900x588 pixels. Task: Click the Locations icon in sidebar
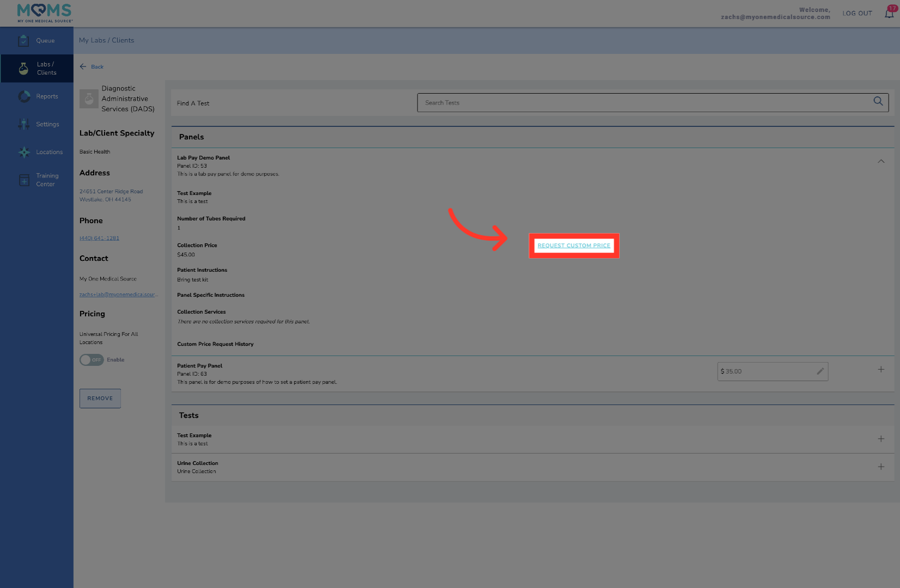click(x=24, y=152)
